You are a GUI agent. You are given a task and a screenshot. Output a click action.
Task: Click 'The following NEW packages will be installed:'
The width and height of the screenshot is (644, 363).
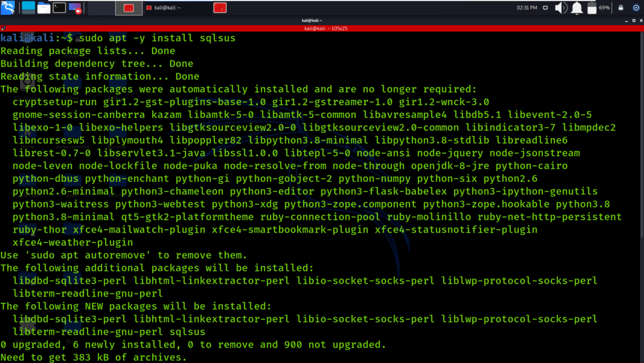[x=136, y=306]
